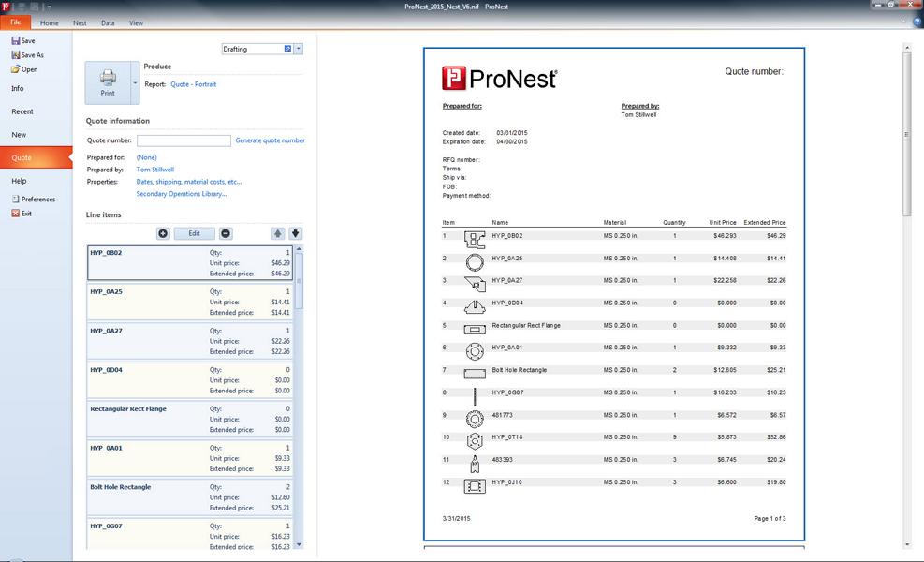Remove the line item with the minus icon

click(x=226, y=233)
